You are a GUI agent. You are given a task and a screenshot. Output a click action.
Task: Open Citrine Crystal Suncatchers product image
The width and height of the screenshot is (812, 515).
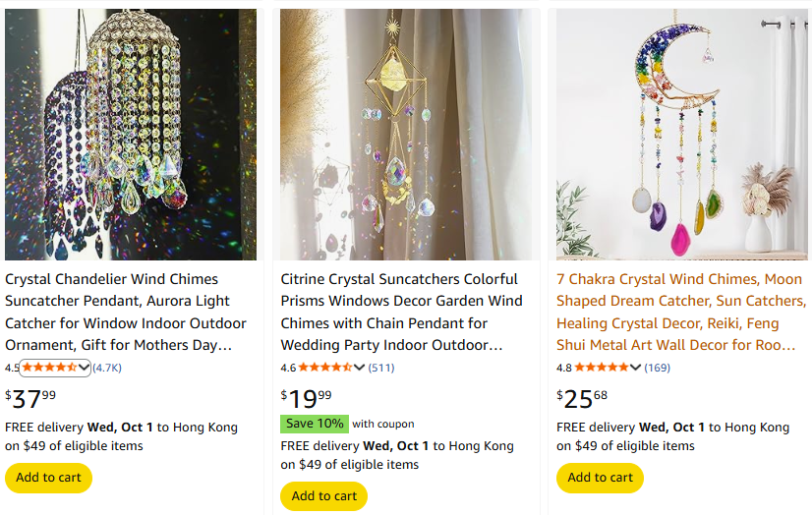tap(406, 135)
